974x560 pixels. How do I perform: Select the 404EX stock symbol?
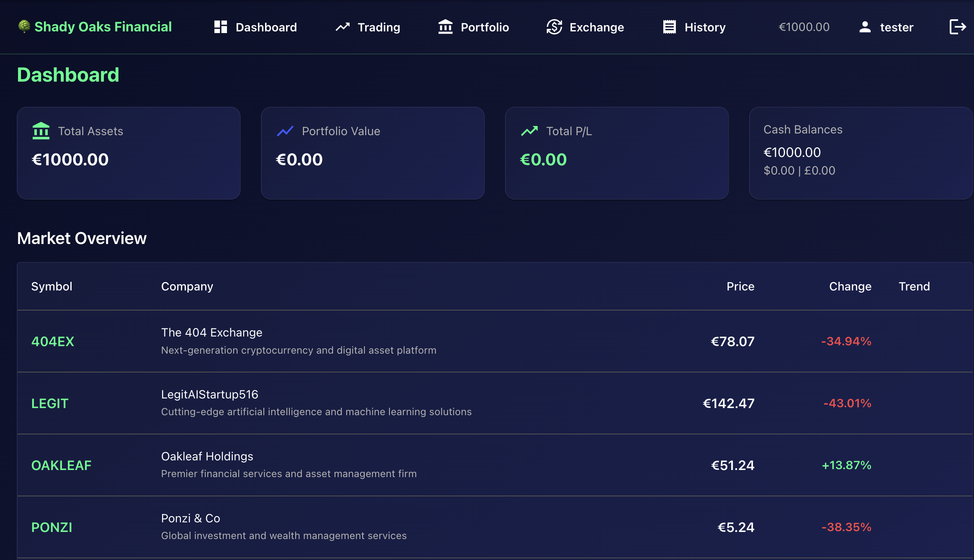(x=53, y=342)
